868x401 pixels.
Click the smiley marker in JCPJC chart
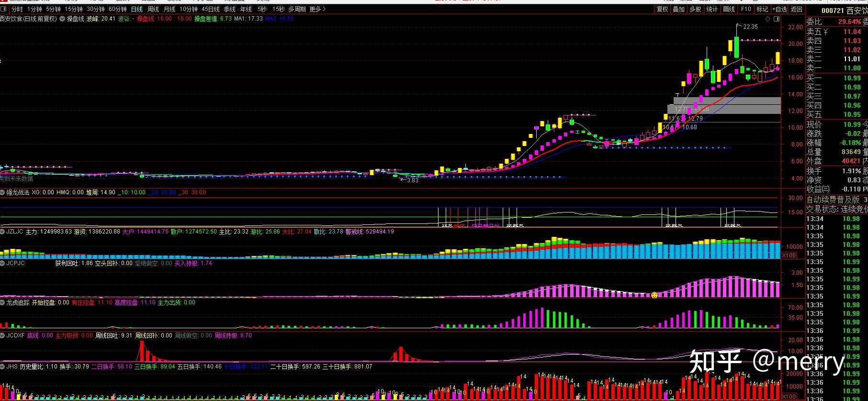pyautogui.click(x=654, y=295)
